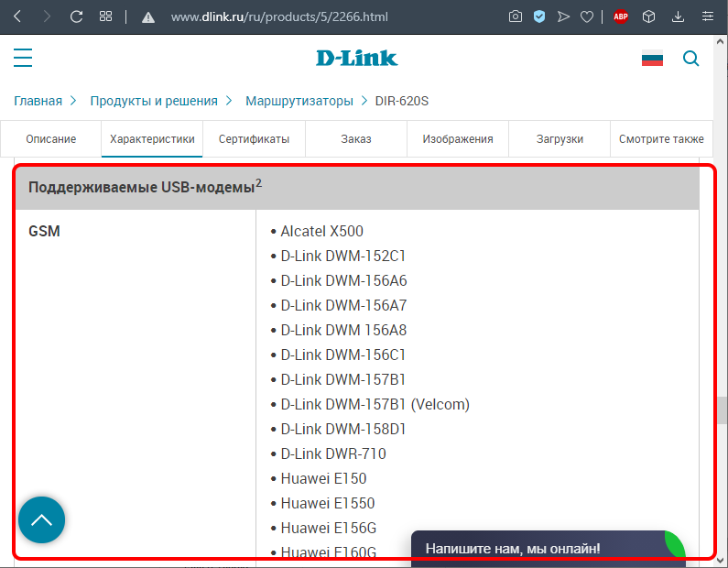Add page to bookmarks with heart icon
This screenshot has width=728, height=568.
[x=587, y=17]
